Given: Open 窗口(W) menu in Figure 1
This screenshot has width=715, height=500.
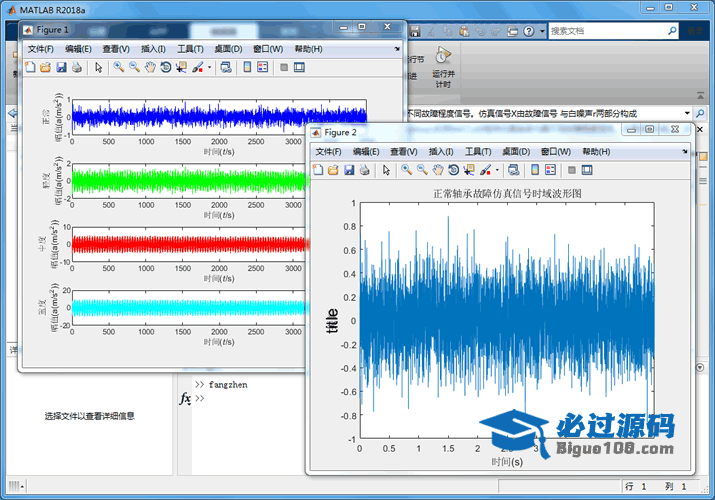Looking at the screenshot, I should [268, 49].
